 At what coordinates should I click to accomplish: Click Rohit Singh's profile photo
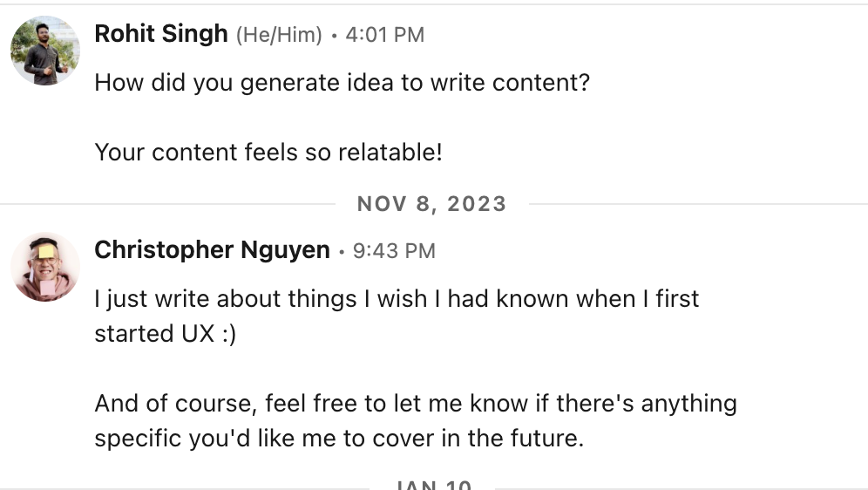[45, 51]
